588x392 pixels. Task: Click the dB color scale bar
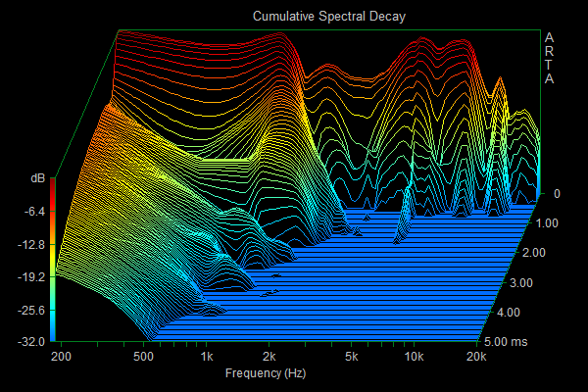[53, 260]
